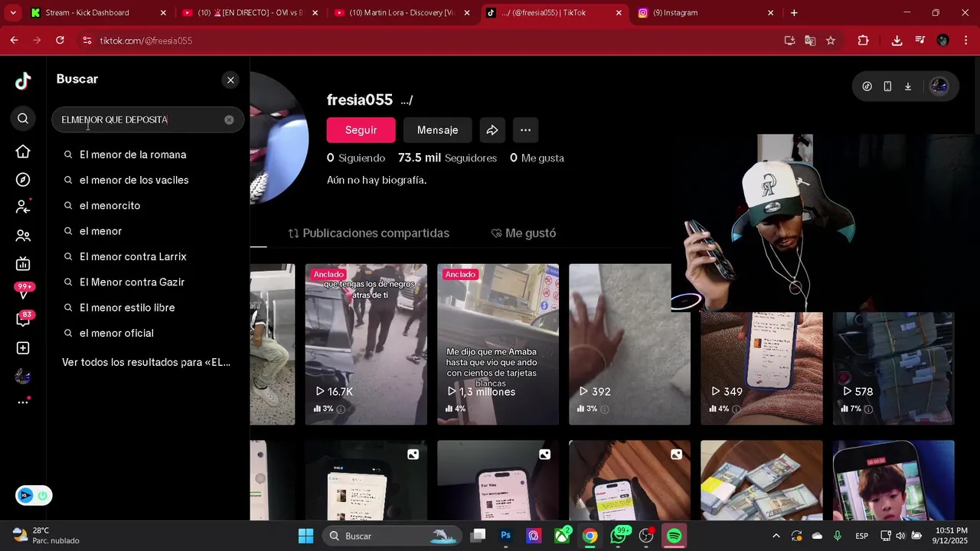Open the Following icon in sidebar
Viewport: 980px width, 551px height.
tap(23, 207)
